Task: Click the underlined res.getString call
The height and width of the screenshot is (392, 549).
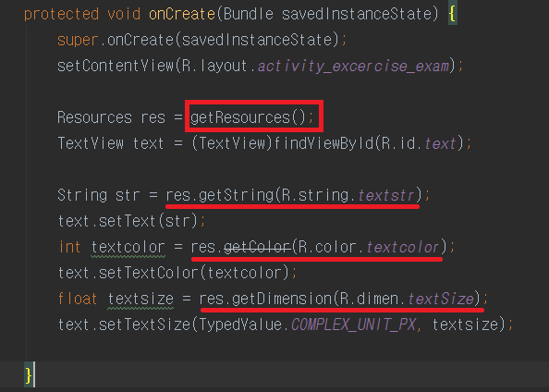Action: pos(293,195)
